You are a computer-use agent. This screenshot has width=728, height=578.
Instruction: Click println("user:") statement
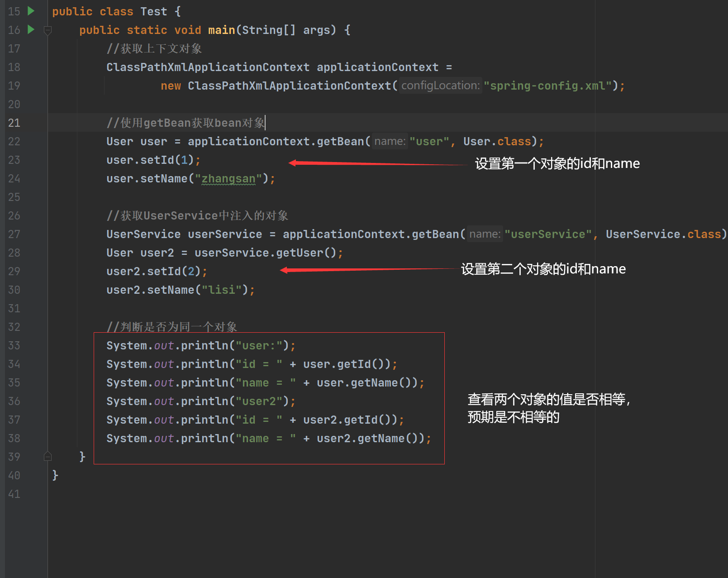[201, 345]
